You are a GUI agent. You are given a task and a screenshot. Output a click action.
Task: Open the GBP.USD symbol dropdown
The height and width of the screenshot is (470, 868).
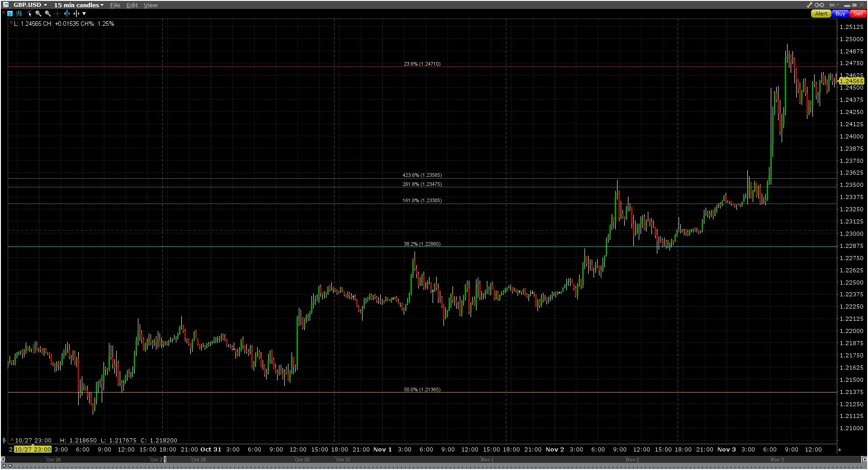(30, 5)
